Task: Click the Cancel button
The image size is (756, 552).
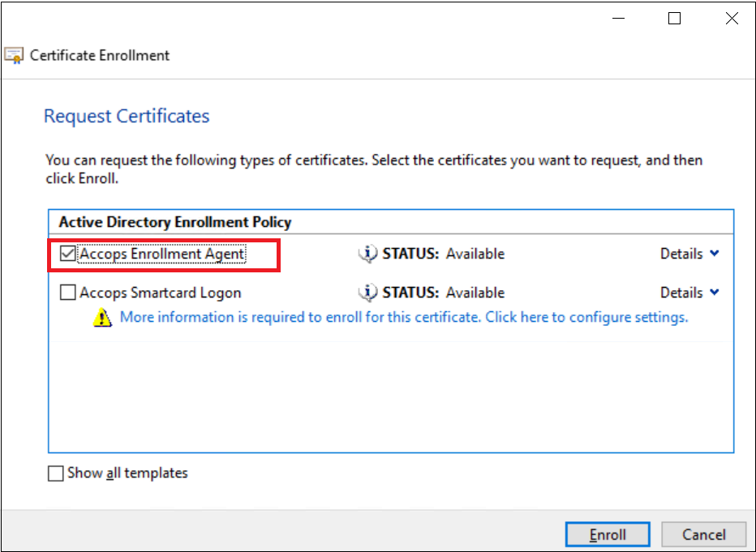Action: point(703,535)
